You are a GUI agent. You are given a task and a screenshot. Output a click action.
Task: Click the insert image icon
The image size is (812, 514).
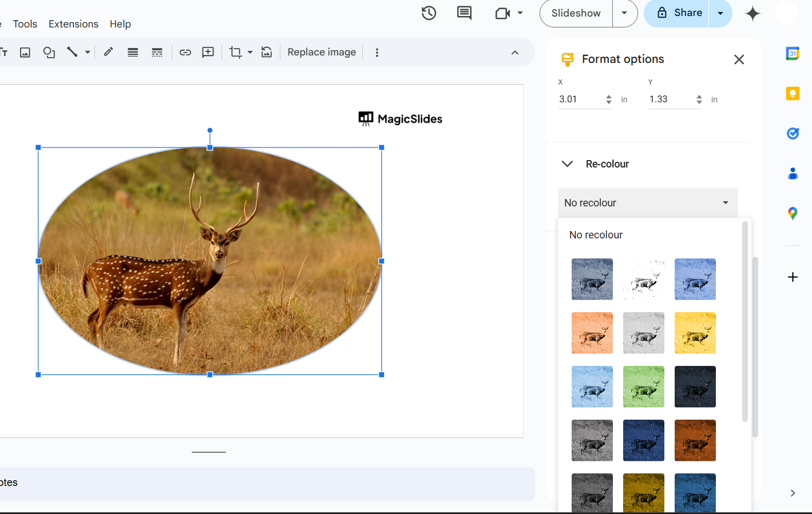(x=25, y=53)
